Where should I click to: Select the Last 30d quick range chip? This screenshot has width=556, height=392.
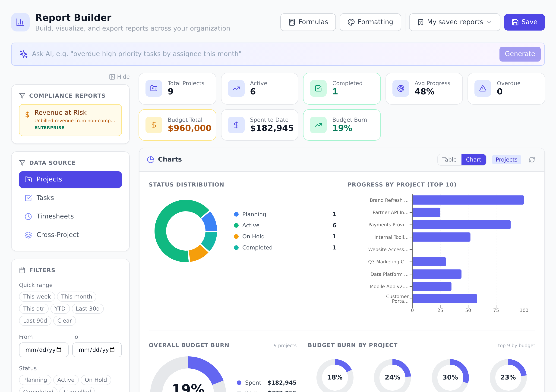[88, 308]
